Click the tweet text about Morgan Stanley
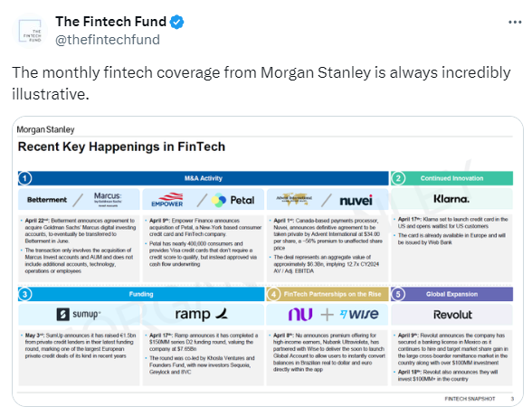 pyautogui.click(x=261, y=83)
